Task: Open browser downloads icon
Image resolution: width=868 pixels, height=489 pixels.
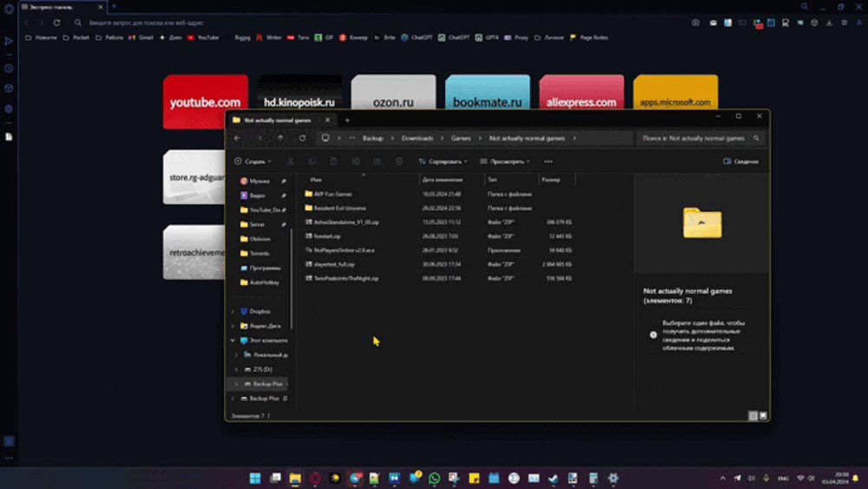Action: (829, 23)
